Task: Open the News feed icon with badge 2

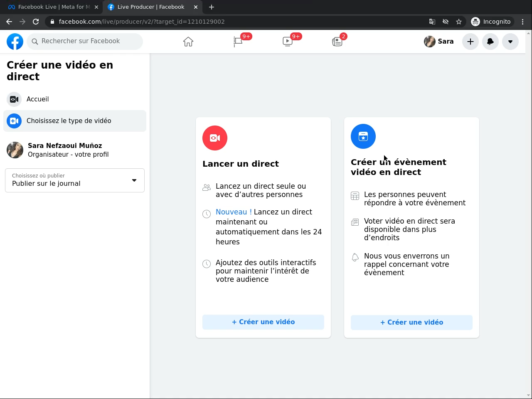Action: click(x=337, y=42)
